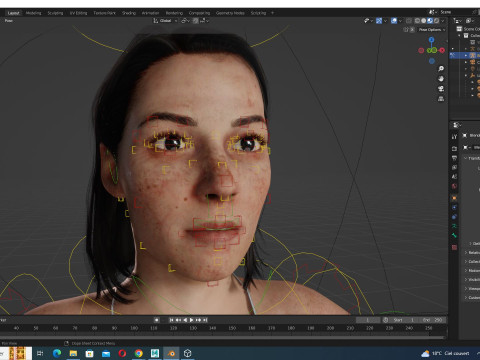
Task: Open the orange Object properties tab
Action: 454,198
